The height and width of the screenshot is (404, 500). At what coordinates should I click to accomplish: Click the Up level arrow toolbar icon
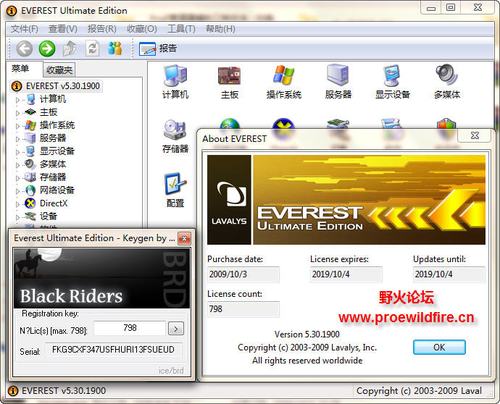coord(69,49)
